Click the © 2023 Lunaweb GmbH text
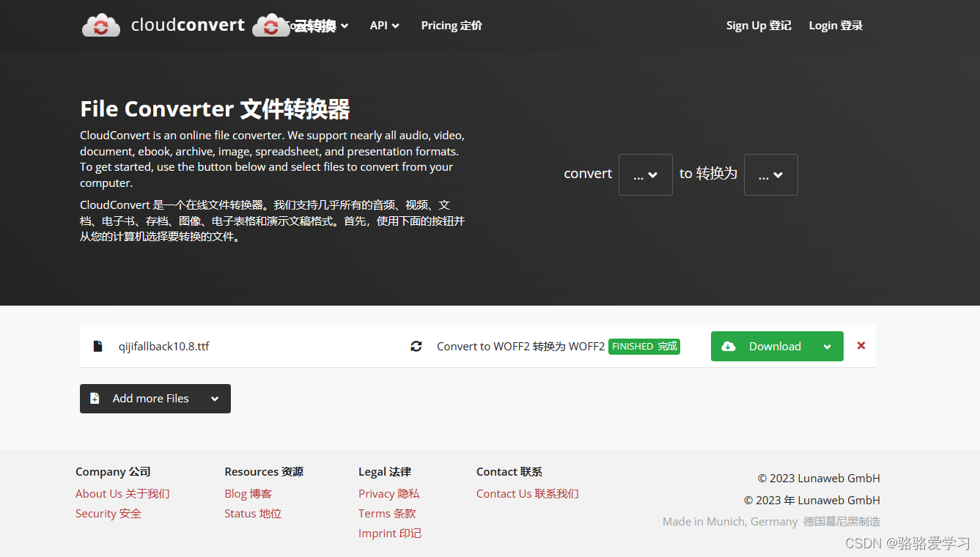 [819, 479]
